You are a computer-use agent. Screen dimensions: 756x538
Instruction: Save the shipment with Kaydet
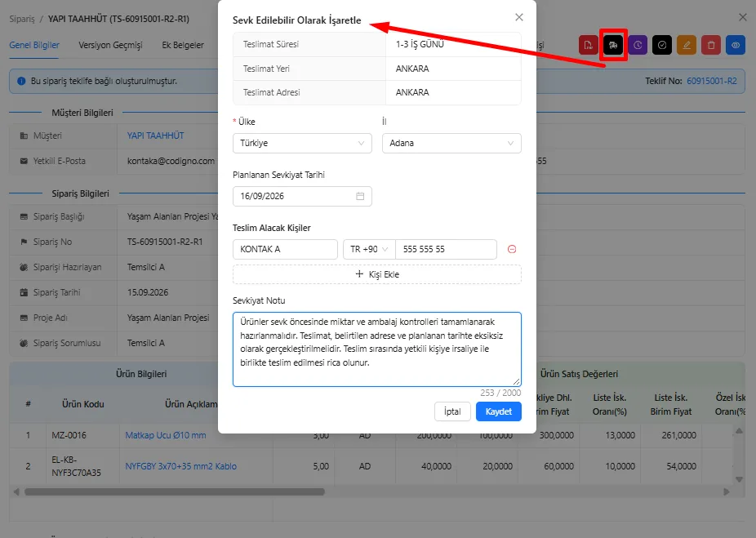(499, 411)
